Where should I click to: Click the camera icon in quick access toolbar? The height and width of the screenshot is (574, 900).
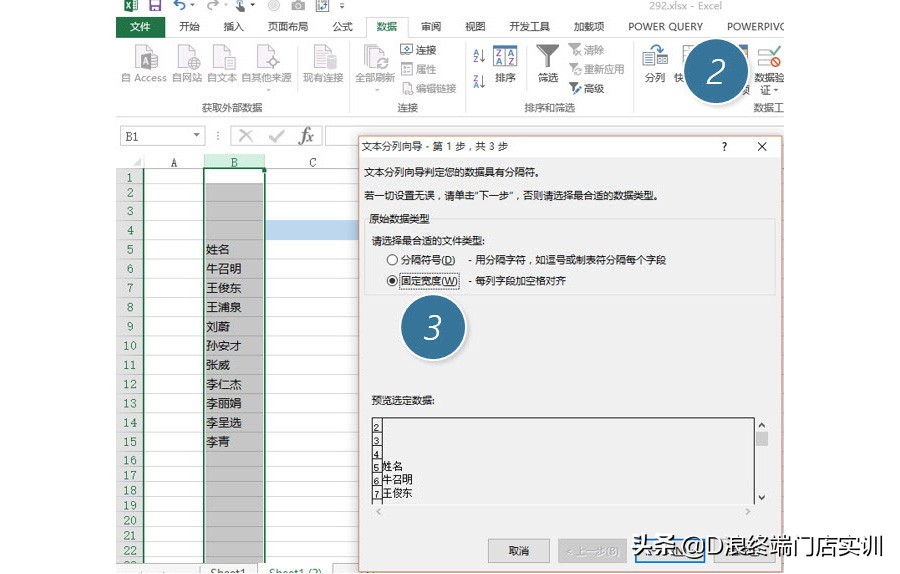coord(298,6)
